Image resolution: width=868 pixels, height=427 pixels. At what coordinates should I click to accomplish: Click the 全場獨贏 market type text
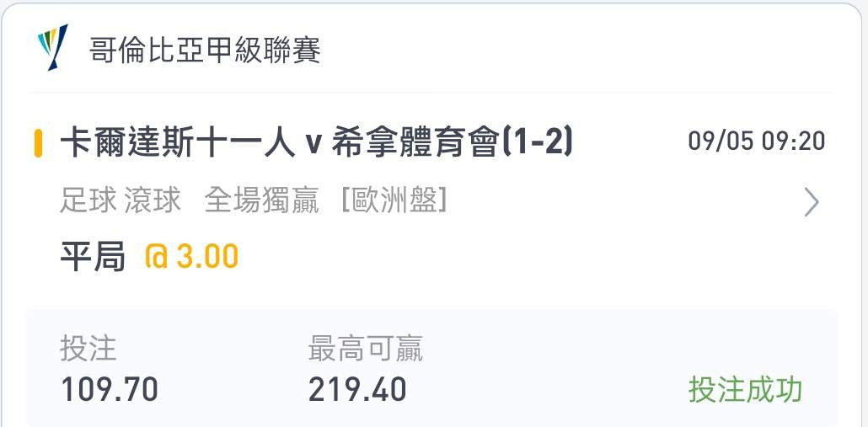point(262,200)
